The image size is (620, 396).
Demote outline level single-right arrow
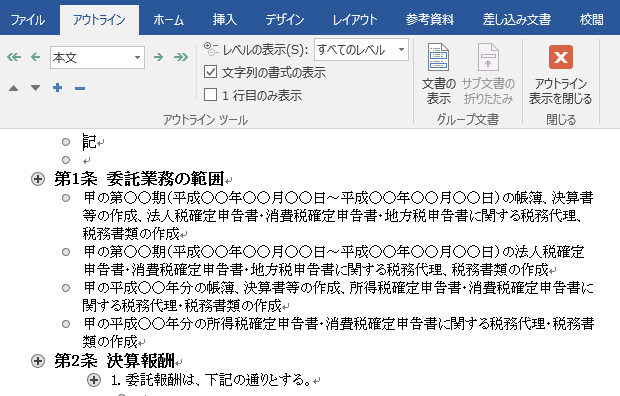(159, 57)
